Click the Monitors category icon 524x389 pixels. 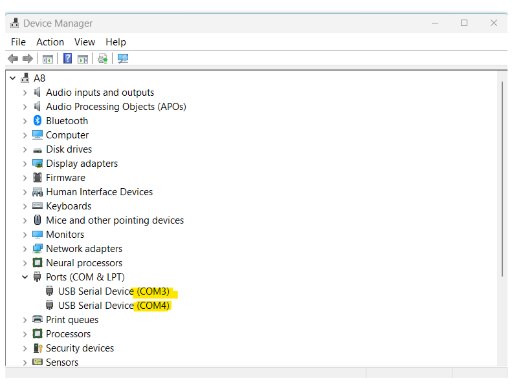(x=37, y=234)
